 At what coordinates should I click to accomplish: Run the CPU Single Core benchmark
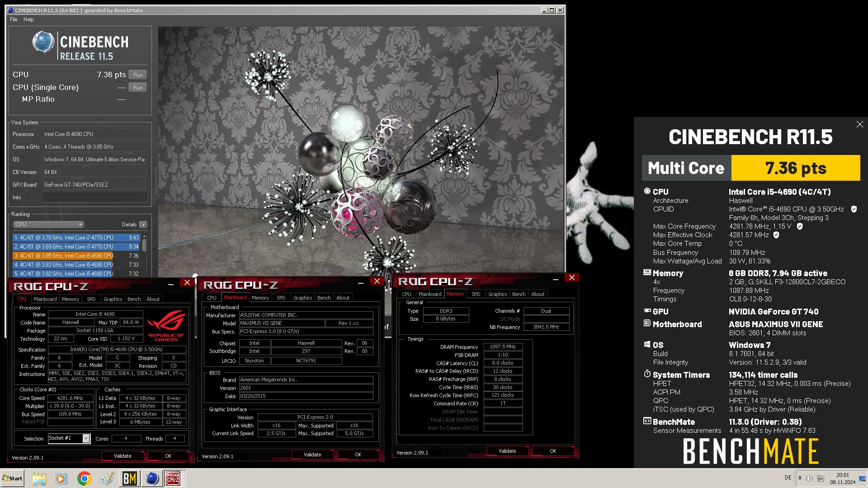[x=138, y=88]
